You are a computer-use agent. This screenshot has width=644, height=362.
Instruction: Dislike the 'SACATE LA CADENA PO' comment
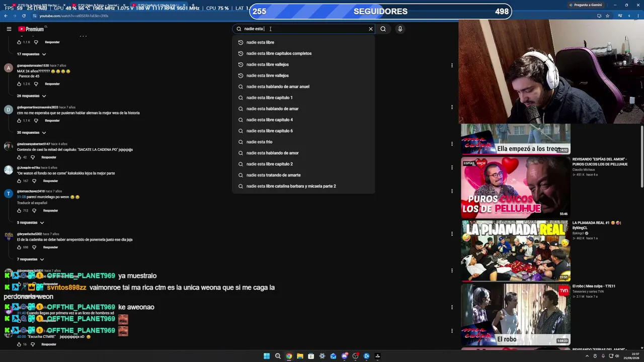(x=33, y=157)
